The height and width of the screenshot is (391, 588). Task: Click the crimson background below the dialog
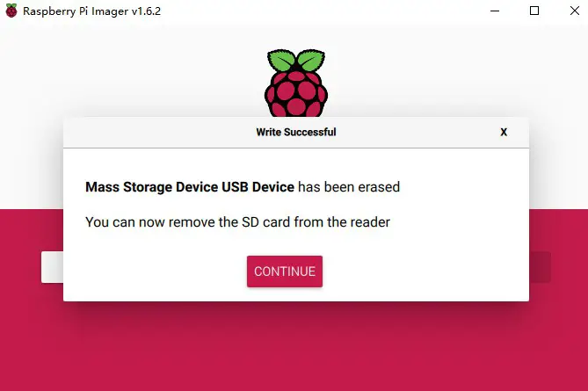(295, 347)
